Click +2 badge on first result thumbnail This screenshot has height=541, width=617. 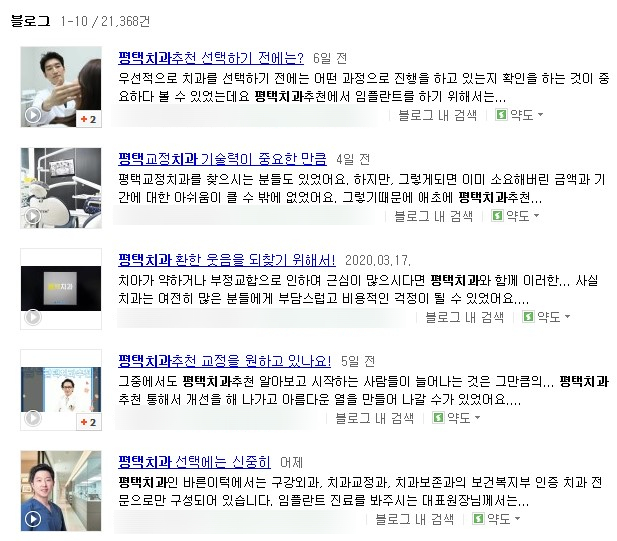pyautogui.click(x=89, y=119)
